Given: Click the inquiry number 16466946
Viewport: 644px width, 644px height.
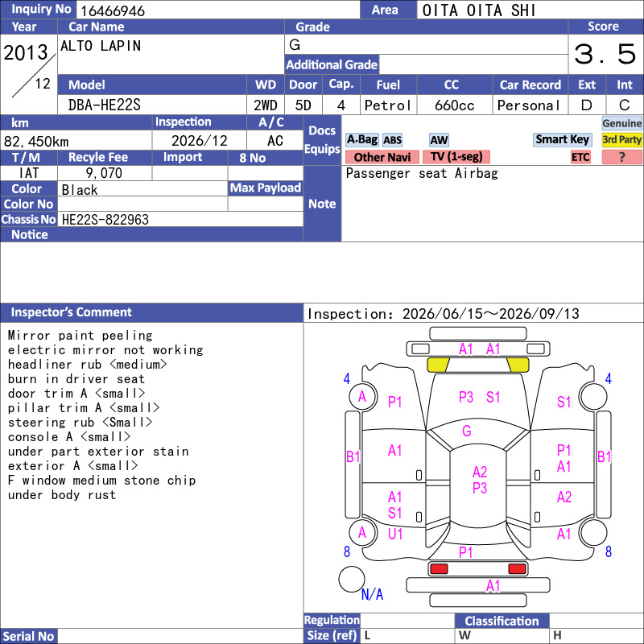Looking at the screenshot, I should pyautogui.click(x=113, y=10).
